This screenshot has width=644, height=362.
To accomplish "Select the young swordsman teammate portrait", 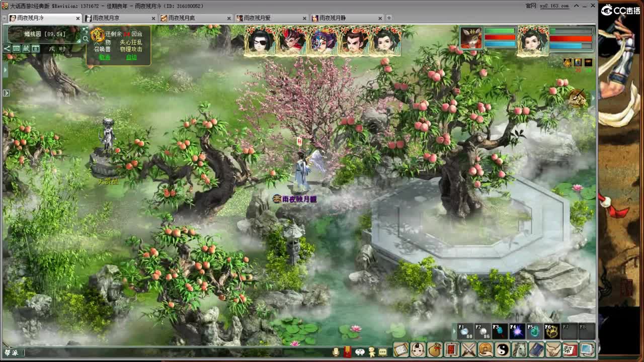I will (x=385, y=40).
